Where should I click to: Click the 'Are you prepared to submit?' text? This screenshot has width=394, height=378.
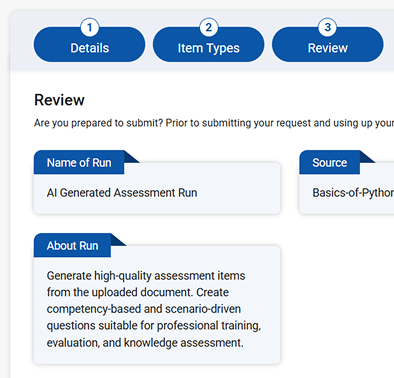click(98, 123)
